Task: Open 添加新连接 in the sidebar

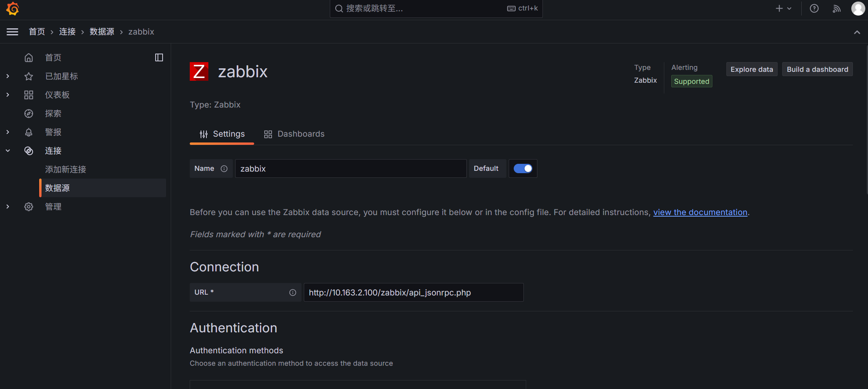Action: (x=66, y=169)
